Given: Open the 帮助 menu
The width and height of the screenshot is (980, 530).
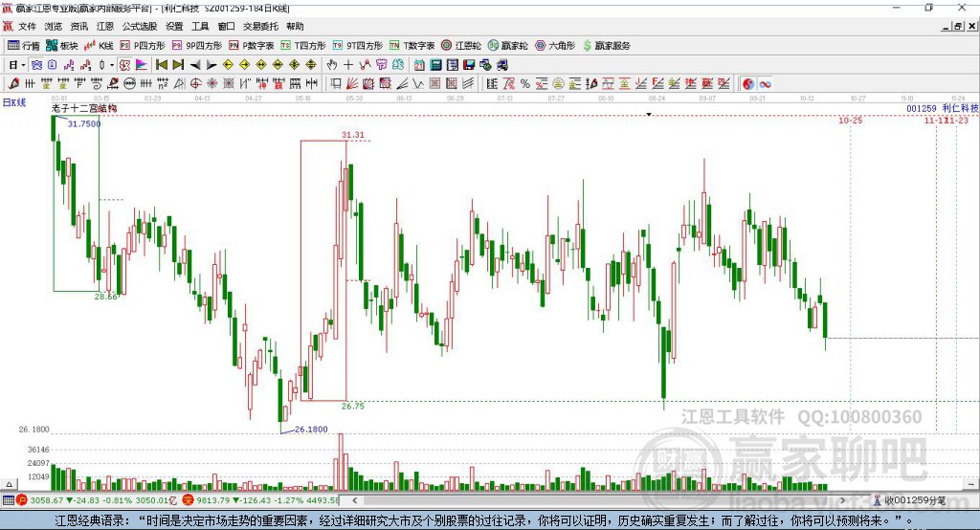Looking at the screenshot, I should point(295,26).
